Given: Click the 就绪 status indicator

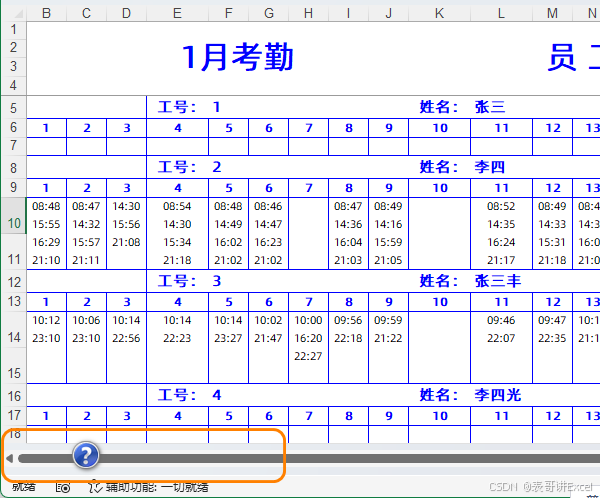Looking at the screenshot, I should (24, 487).
